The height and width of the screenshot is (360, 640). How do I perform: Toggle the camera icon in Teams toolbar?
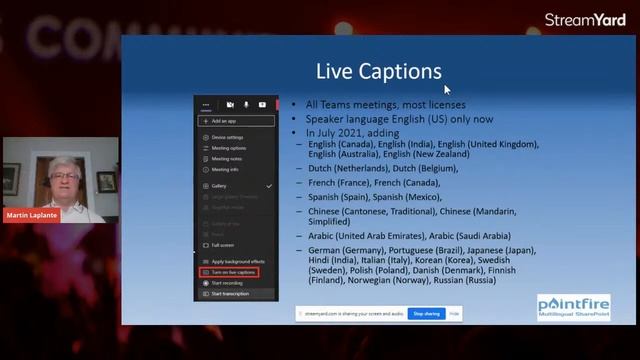click(230, 105)
